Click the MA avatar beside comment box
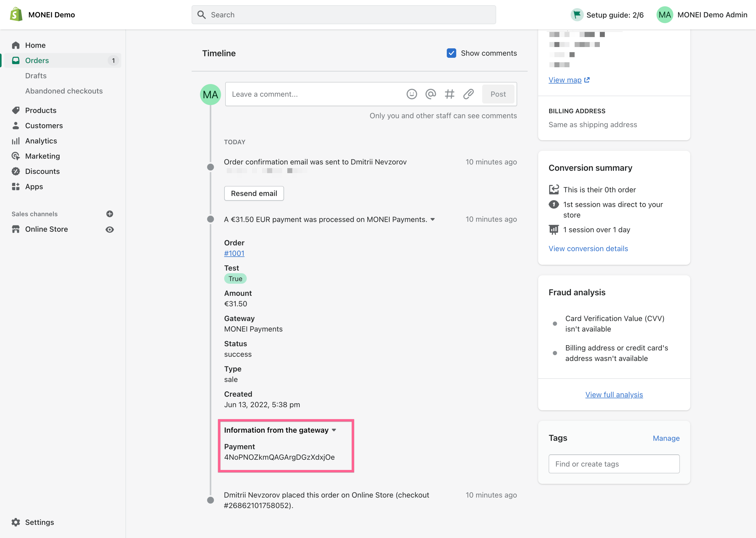This screenshot has width=756, height=538. pyautogui.click(x=211, y=94)
